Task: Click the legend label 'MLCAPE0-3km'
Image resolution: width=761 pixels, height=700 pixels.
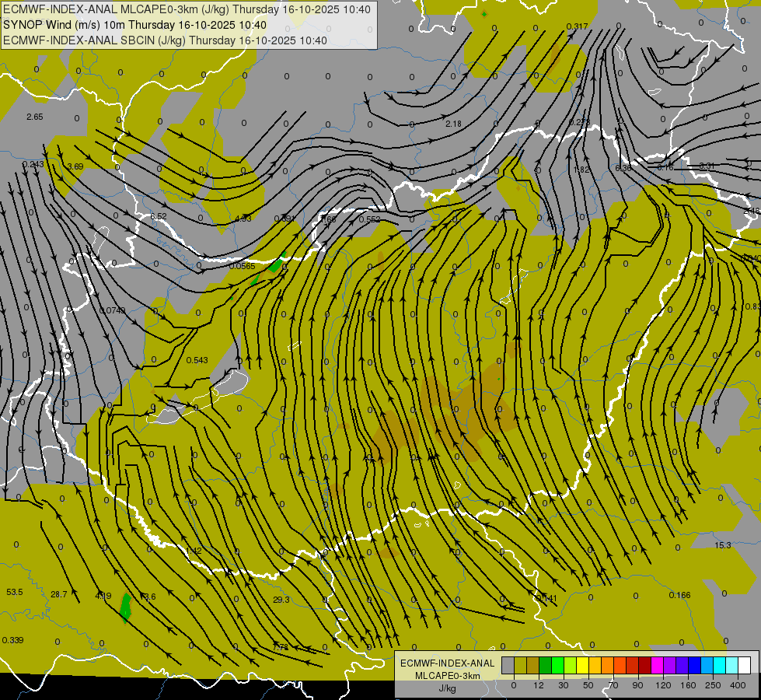Action: click(448, 676)
